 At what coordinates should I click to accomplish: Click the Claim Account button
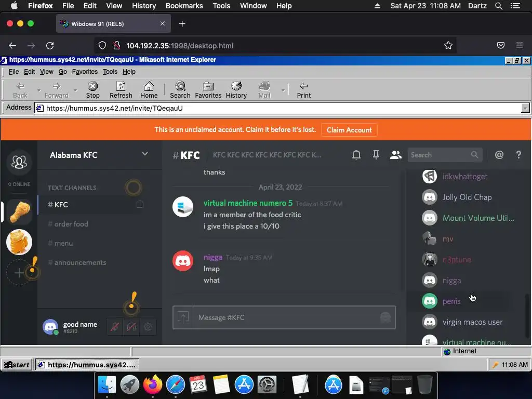(349, 130)
